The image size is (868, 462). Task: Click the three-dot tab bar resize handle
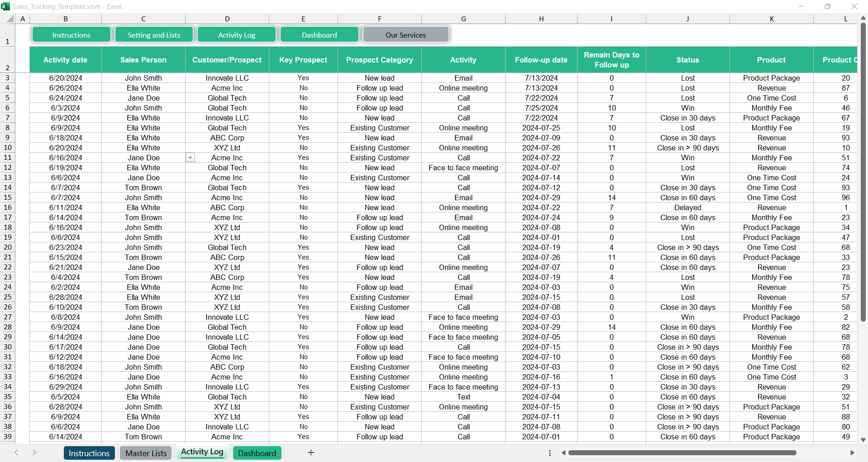550,453
